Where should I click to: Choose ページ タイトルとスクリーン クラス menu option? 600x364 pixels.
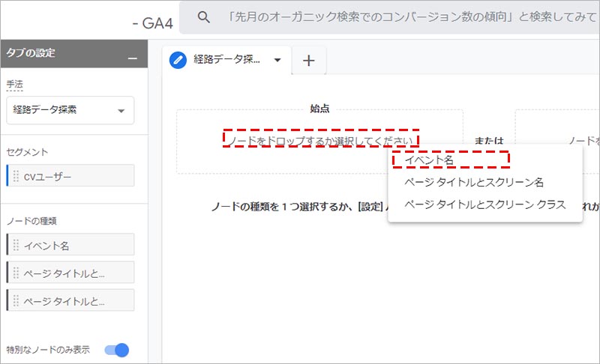tap(484, 204)
